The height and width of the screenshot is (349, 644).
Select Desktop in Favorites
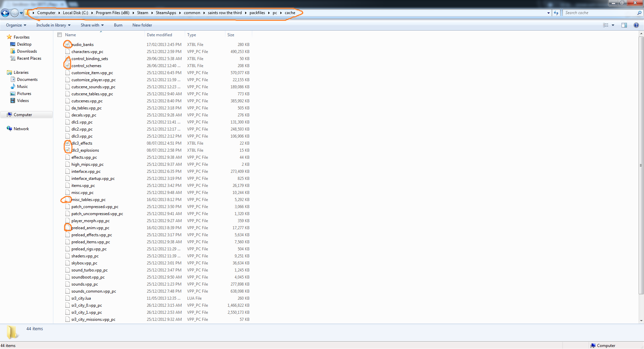(x=24, y=44)
